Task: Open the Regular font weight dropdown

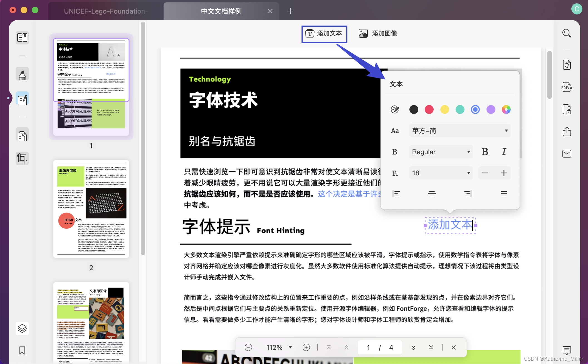Action: point(441,152)
